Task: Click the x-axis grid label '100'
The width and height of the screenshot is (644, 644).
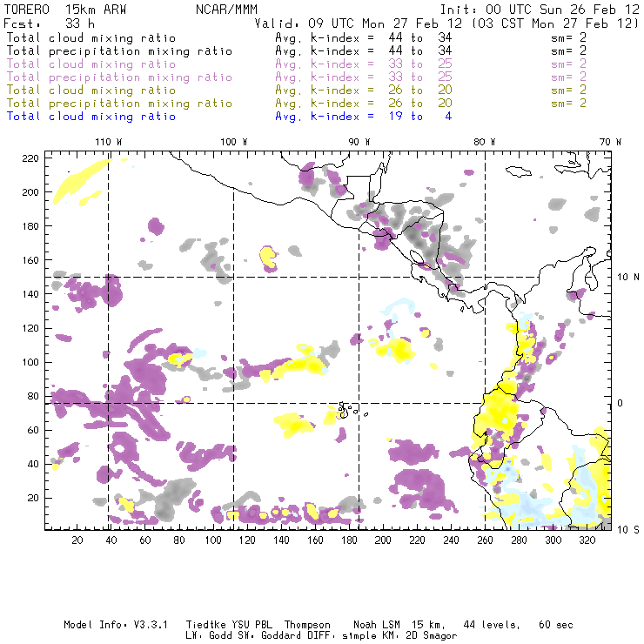Action: [213, 540]
